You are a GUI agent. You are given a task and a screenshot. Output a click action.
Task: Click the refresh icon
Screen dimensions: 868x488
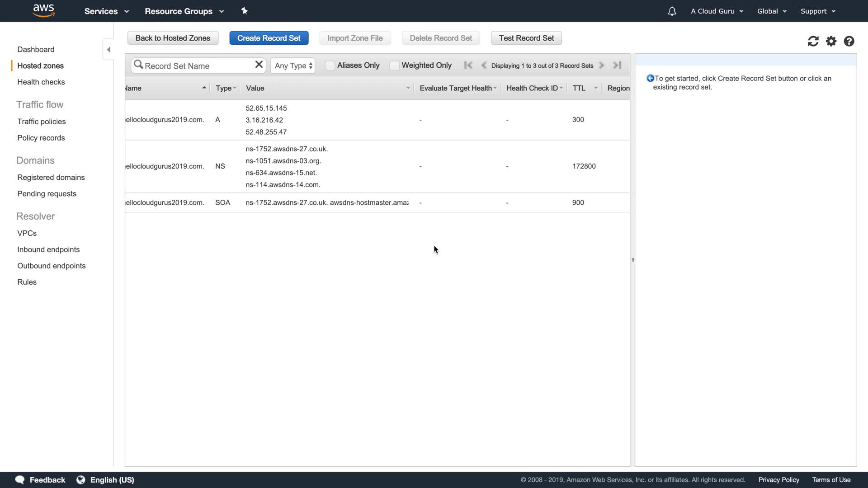813,41
